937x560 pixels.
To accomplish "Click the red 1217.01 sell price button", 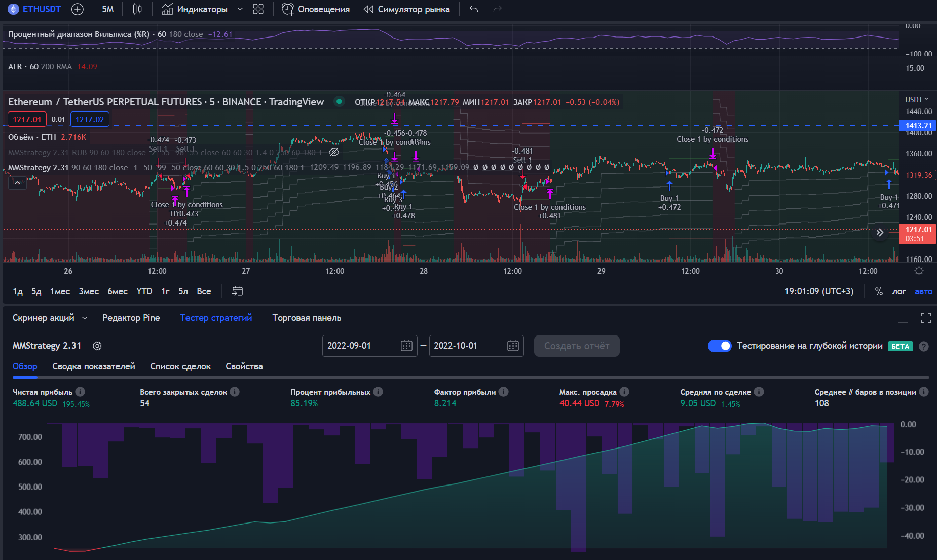I will click(x=27, y=119).
